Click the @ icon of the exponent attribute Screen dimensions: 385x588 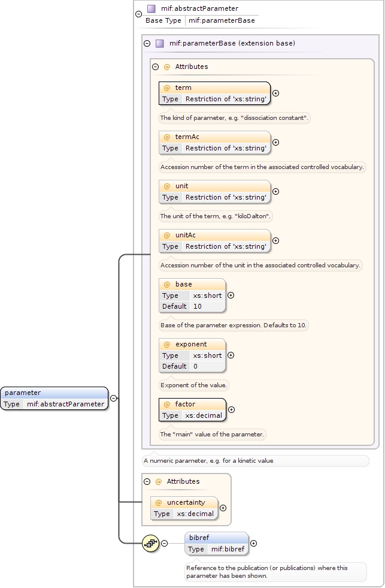coord(167,344)
